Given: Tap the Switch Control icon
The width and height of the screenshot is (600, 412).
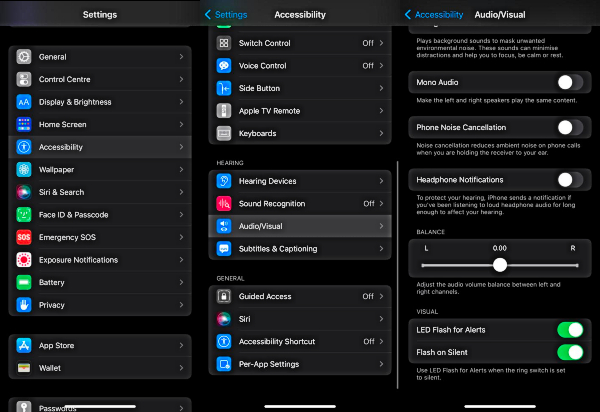Looking at the screenshot, I should coord(224,43).
